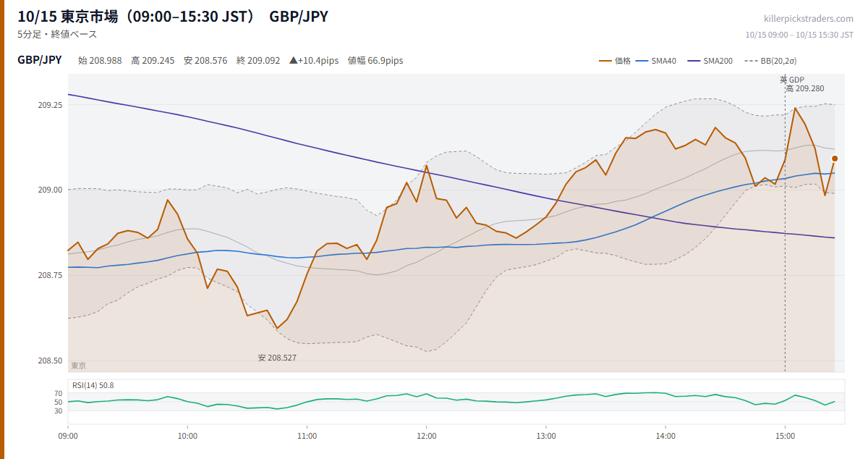The height and width of the screenshot is (459, 868).
Task: Toggle the SMA200 legend entry
Action: [x=710, y=61]
